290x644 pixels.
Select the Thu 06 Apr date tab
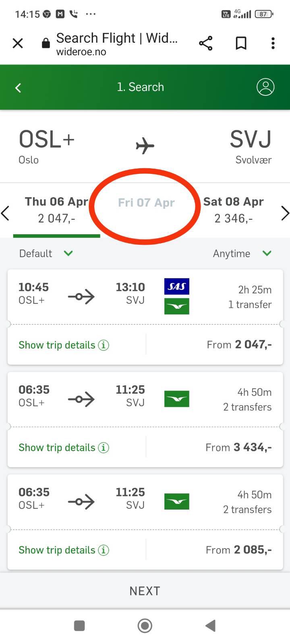click(x=56, y=210)
